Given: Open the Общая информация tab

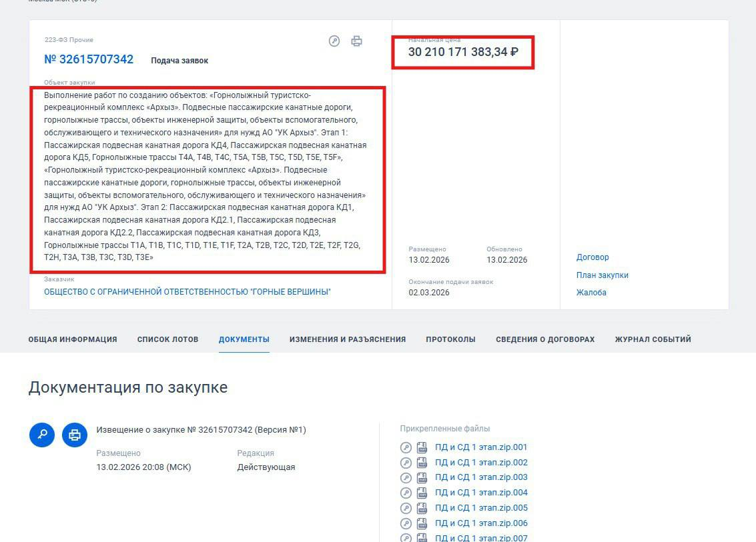Looking at the screenshot, I should tap(73, 339).
